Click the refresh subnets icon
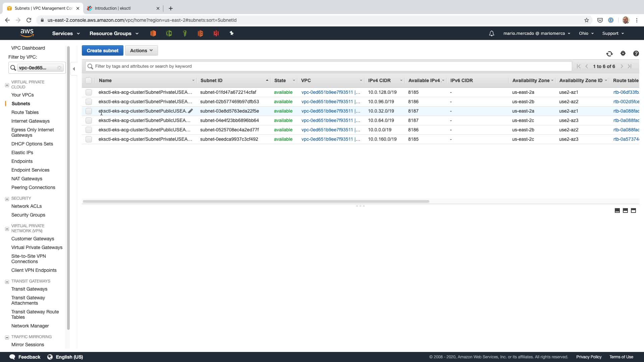The height and width of the screenshot is (362, 644). pyautogui.click(x=609, y=54)
